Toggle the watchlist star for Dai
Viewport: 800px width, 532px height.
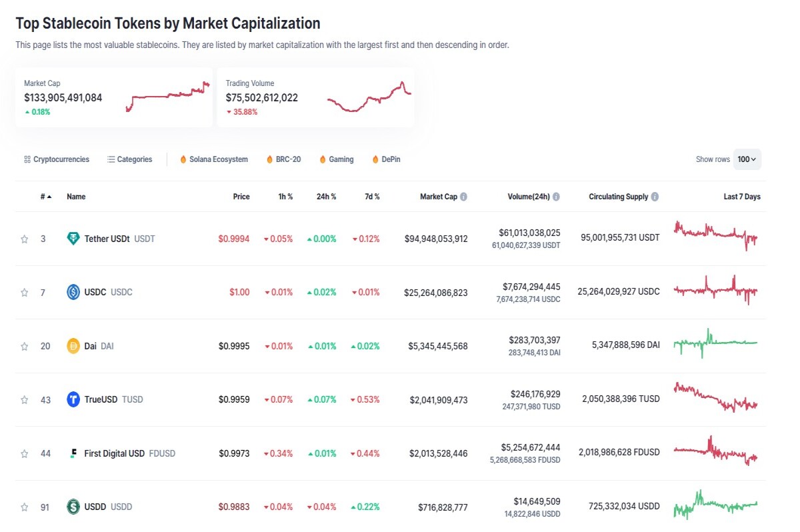[x=25, y=346]
